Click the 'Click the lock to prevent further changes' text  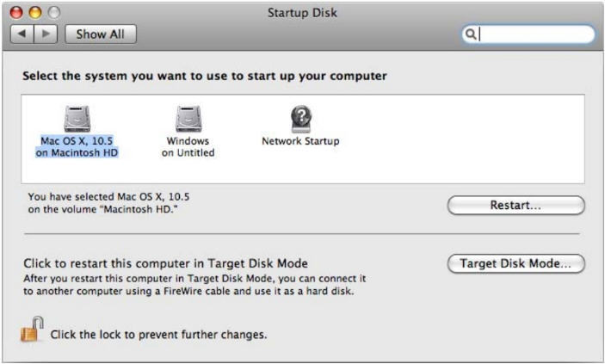pyautogui.click(x=158, y=334)
